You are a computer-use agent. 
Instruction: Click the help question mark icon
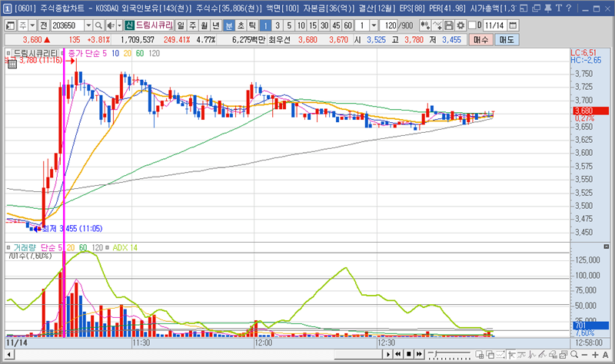(569, 8)
